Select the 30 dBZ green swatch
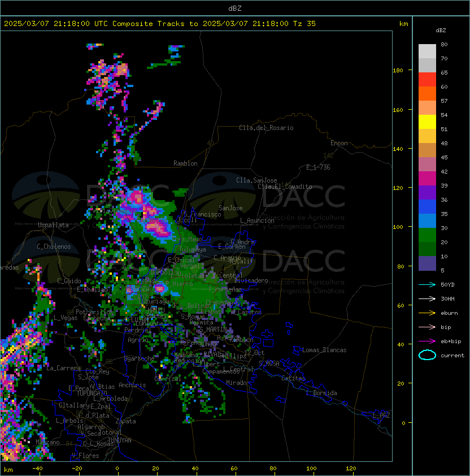 (x=427, y=235)
